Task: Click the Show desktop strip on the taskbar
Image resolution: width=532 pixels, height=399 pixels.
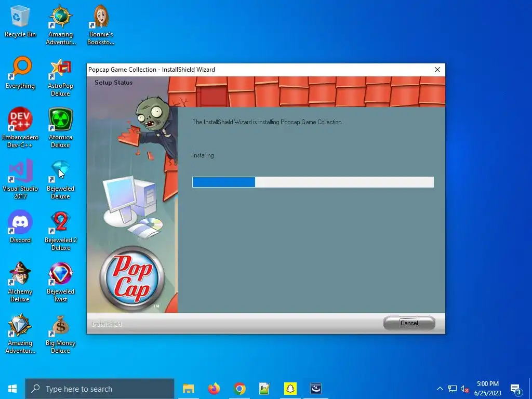Action: [530, 389]
